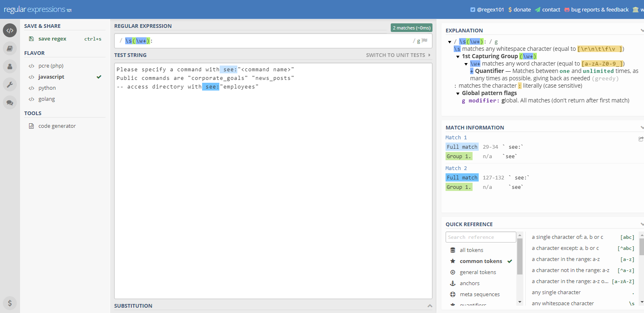Expand the Substitution panel chevron
This screenshot has width=644, height=313.
pos(430,306)
